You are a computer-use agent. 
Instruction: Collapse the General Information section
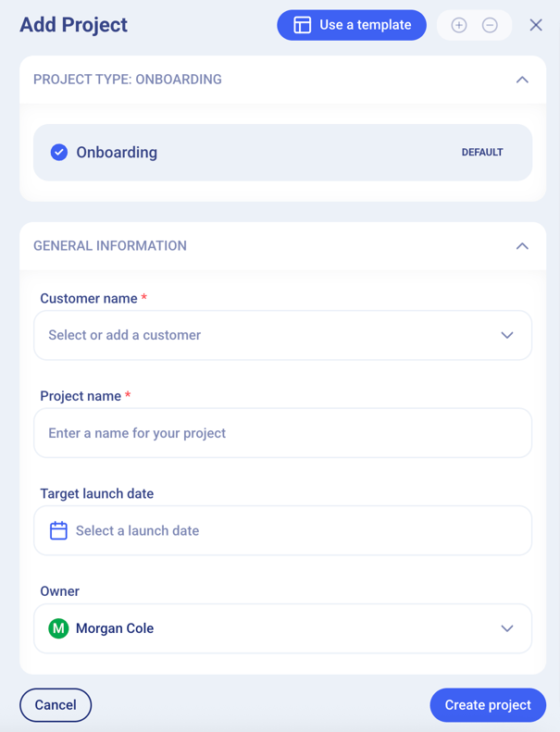click(x=522, y=246)
